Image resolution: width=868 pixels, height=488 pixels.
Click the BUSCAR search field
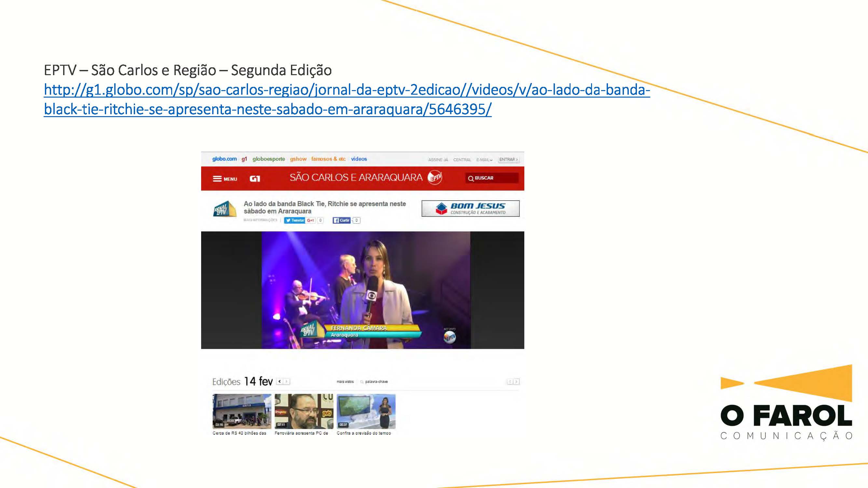492,178
